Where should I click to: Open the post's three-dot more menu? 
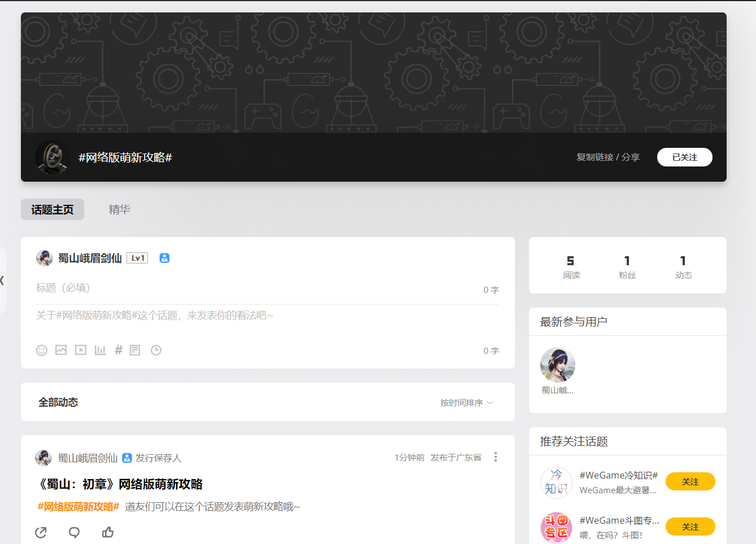pos(495,457)
